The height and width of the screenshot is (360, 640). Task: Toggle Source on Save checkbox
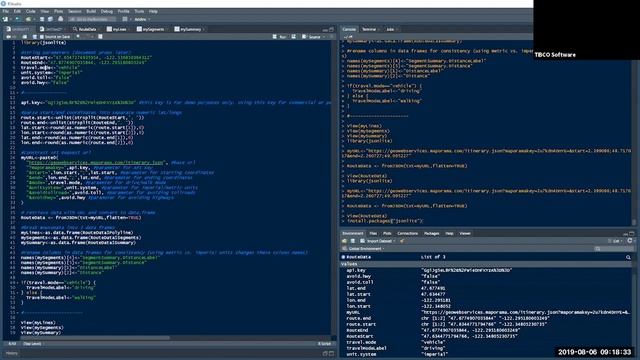pyautogui.click(x=55, y=37)
